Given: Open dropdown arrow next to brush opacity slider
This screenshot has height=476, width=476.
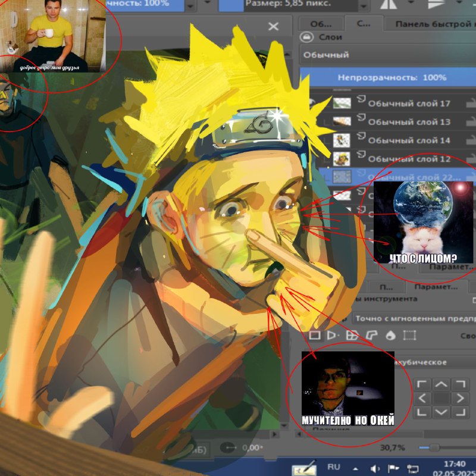Looking at the screenshot, I should (x=190, y=6).
